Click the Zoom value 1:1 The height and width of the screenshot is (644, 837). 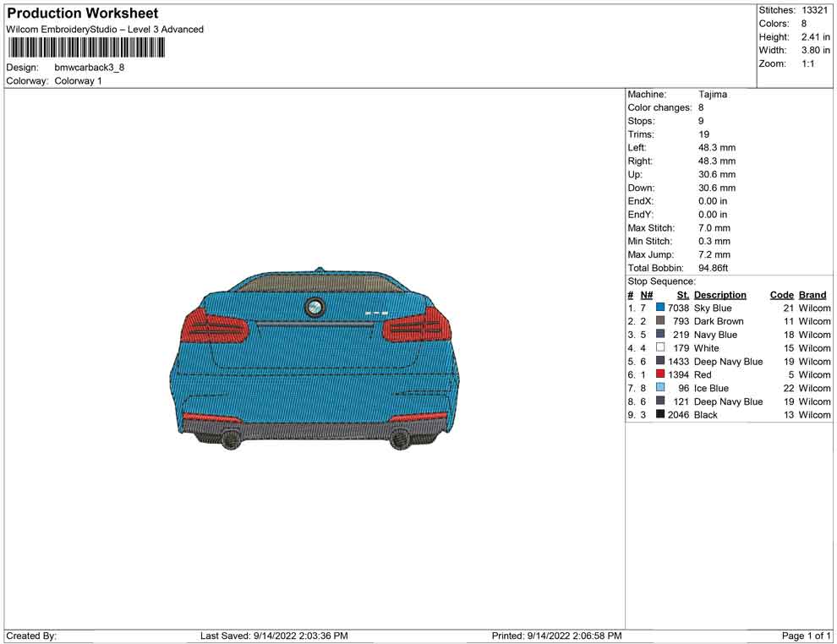point(807,63)
